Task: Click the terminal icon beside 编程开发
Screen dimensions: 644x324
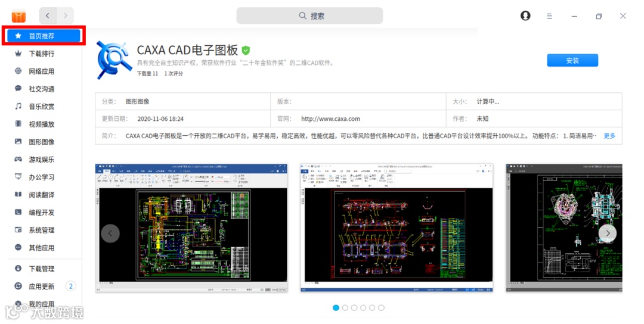Action: (18, 212)
